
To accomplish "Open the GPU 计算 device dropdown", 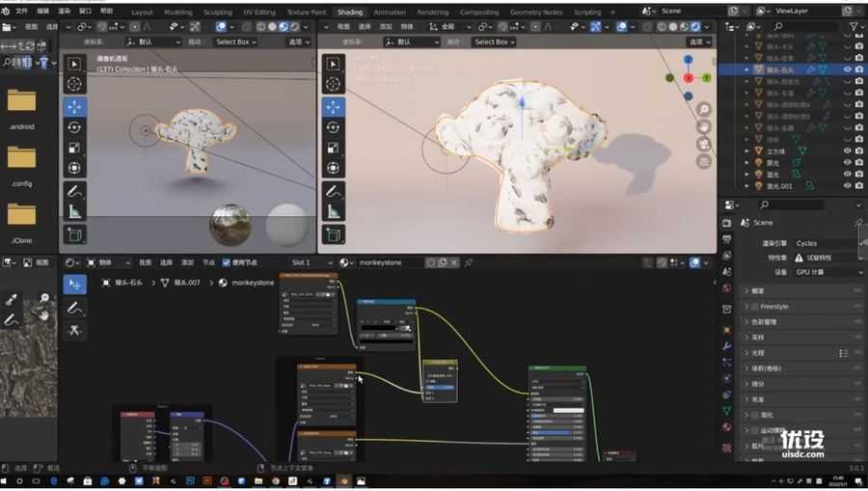I will point(828,272).
